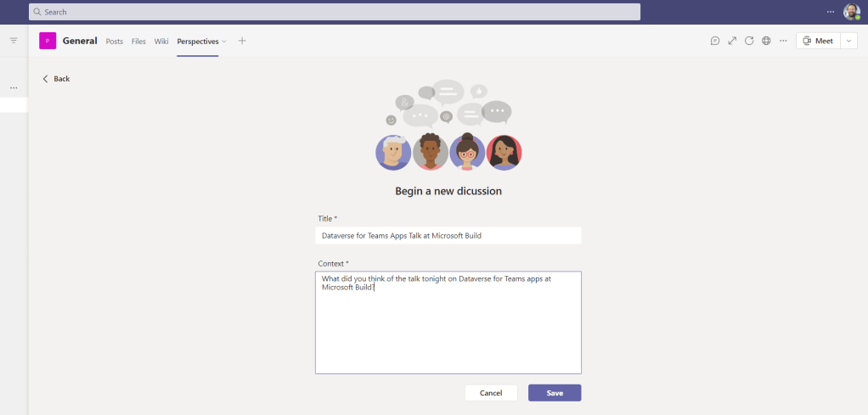Go Back to previous screen
Viewport: 868px width, 415px height.
coord(56,79)
